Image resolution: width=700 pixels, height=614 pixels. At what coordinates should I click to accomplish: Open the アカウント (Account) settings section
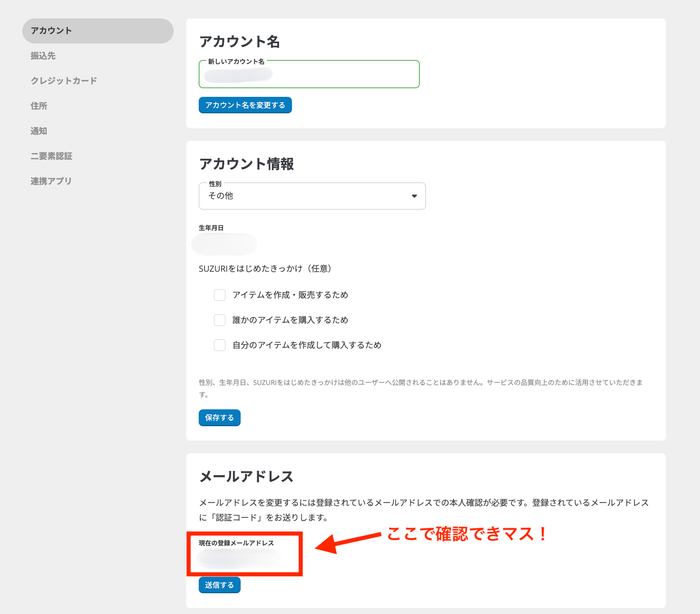click(51, 30)
